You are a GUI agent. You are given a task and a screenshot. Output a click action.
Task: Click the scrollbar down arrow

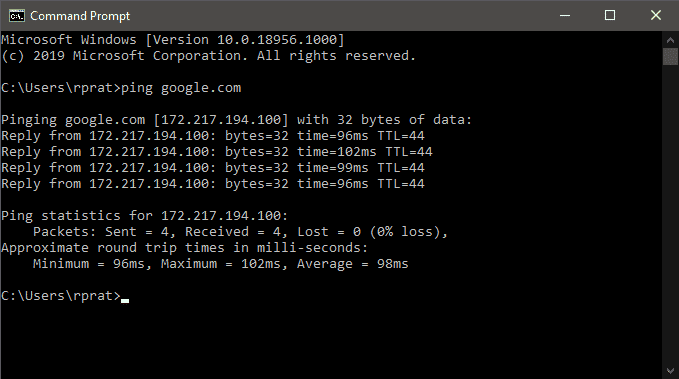coord(670,371)
